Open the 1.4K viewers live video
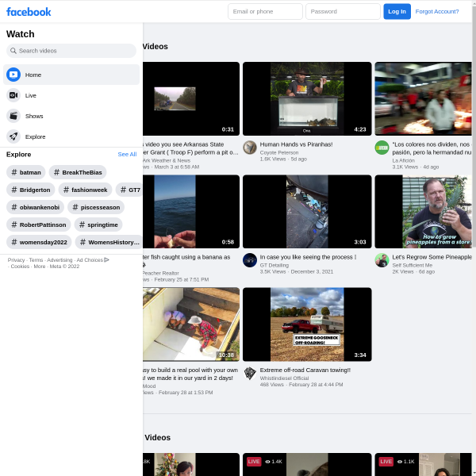 coord(307,464)
